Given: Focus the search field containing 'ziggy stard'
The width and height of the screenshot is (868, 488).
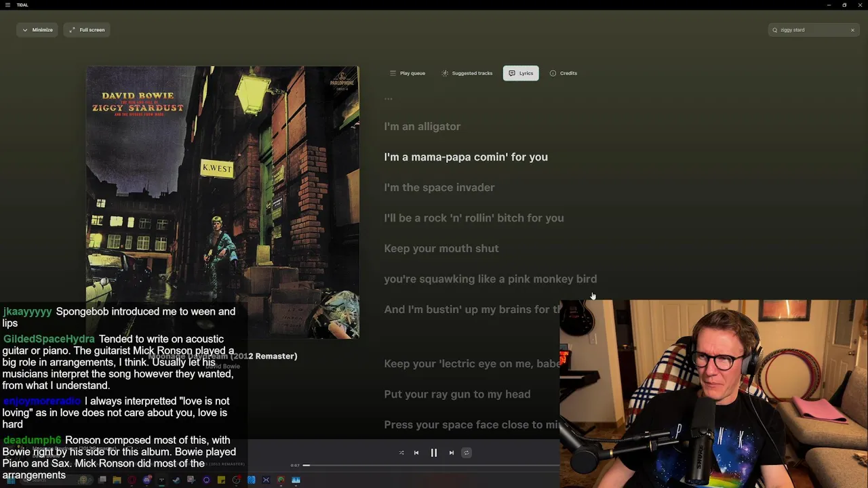Looking at the screenshot, I should pyautogui.click(x=814, y=30).
